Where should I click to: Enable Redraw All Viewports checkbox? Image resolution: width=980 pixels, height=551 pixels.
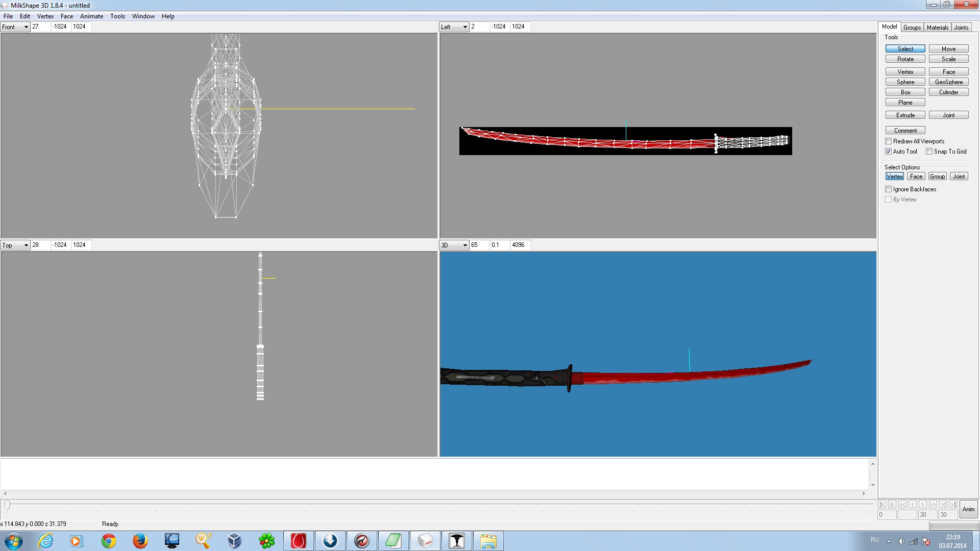[889, 141]
